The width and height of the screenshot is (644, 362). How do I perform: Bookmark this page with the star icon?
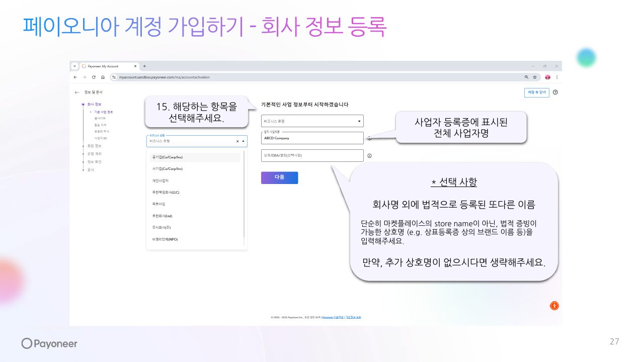[x=534, y=77]
